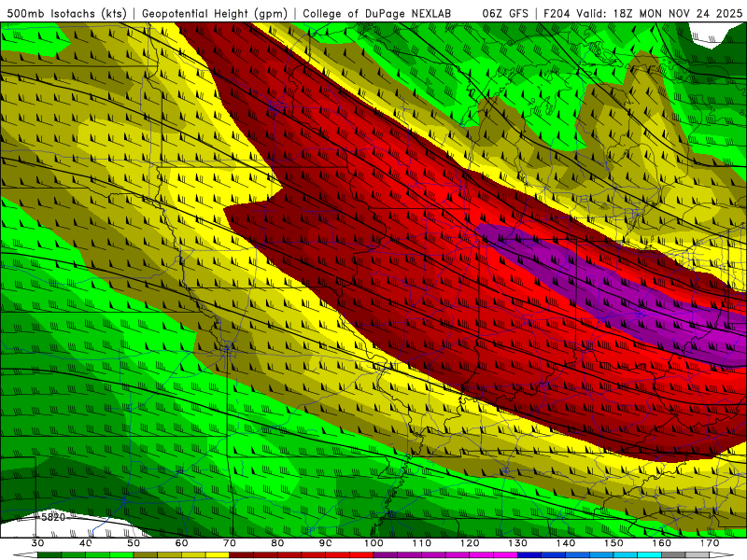Screen dimensions: 747x560
Task: Select the 110 value on the legend scale
Action: (x=422, y=543)
